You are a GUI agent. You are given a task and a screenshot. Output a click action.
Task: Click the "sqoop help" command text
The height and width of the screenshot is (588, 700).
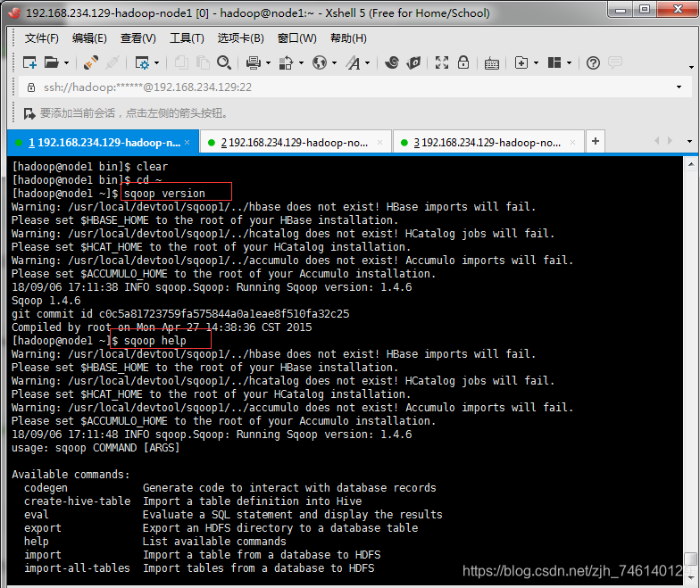(x=155, y=341)
